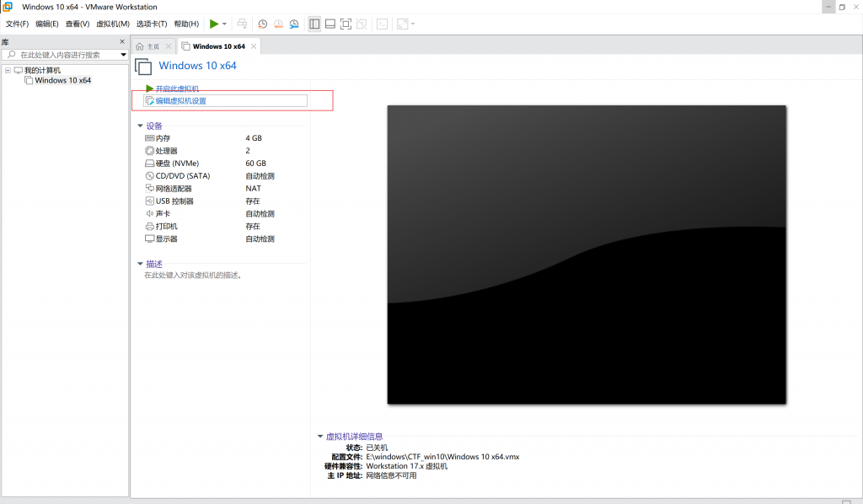Click the enter full screen icon
863x504 pixels.
click(x=346, y=24)
